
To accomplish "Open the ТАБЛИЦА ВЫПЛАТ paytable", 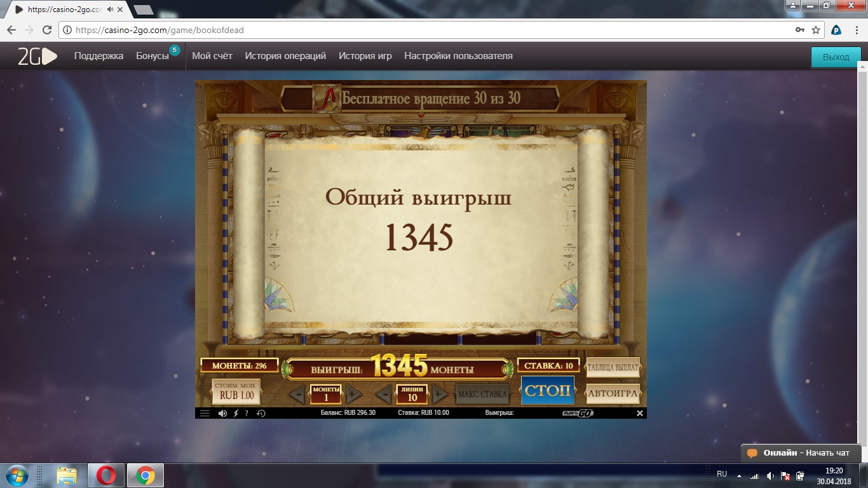I will tap(613, 367).
